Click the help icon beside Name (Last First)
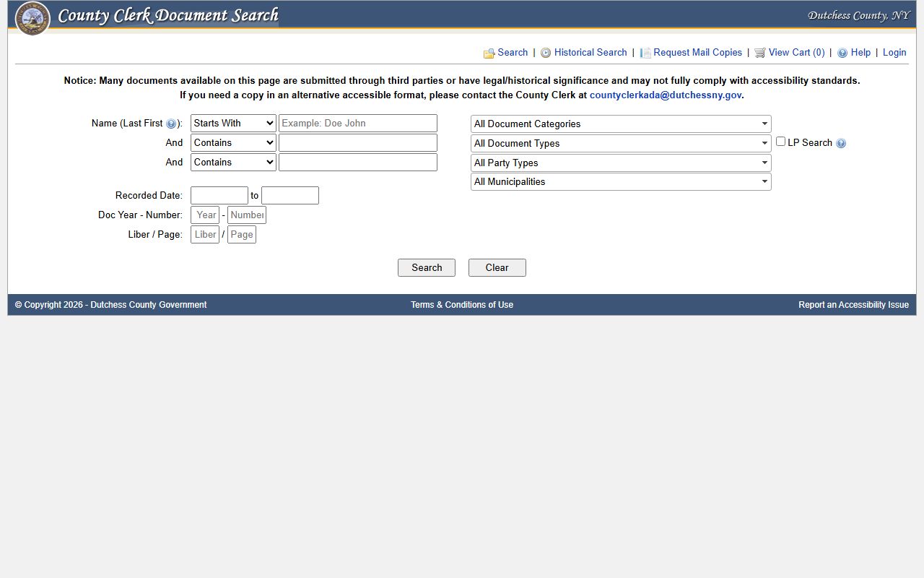Screen dimensions: 924x578 (171, 124)
